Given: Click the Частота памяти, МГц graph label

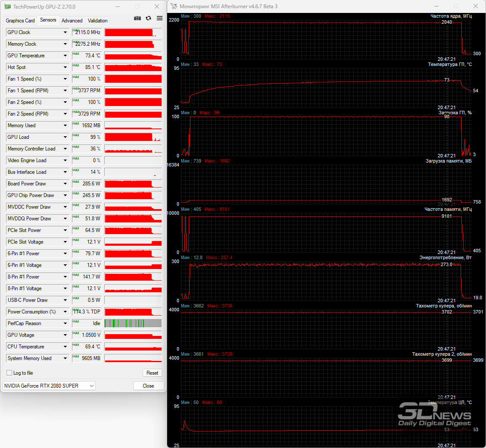Looking at the screenshot, I should 448,209.
